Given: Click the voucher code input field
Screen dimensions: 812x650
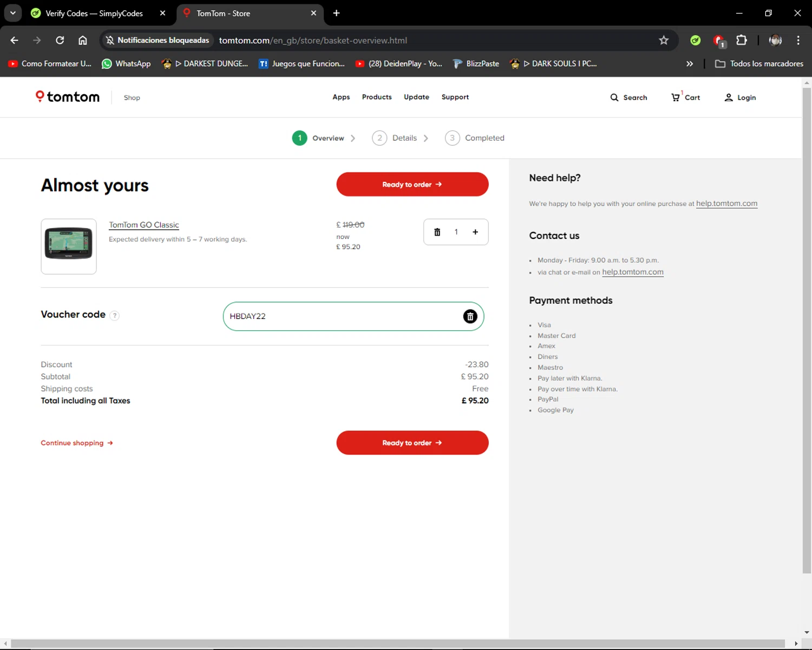Looking at the screenshot, I should coord(353,316).
